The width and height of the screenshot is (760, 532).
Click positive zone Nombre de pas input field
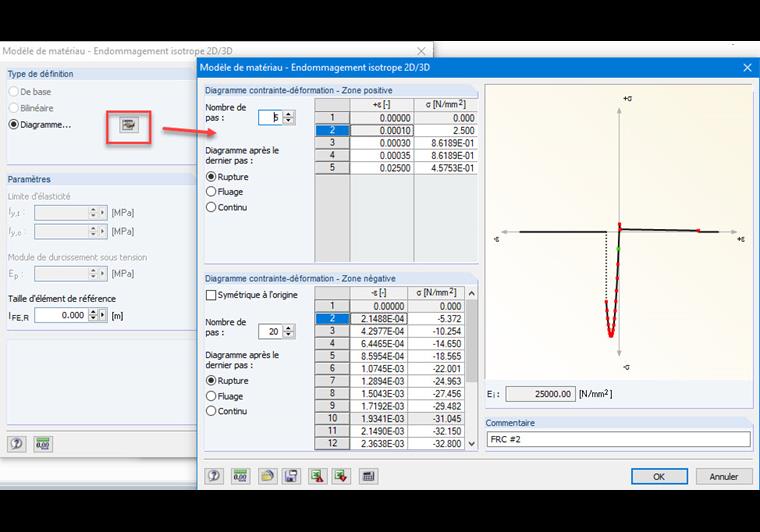pos(271,118)
